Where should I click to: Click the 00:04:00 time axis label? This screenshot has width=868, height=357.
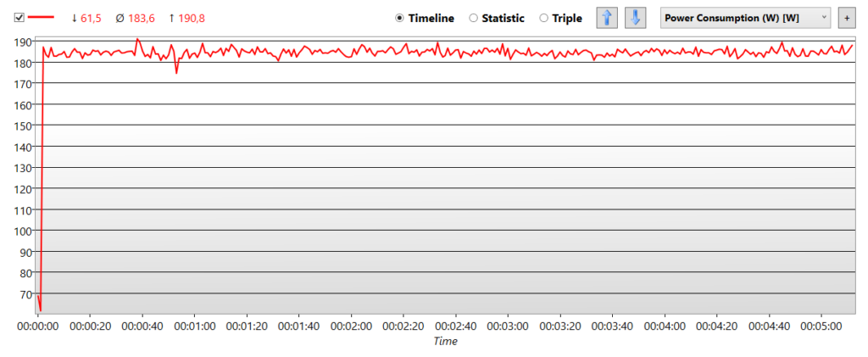[665, 326]
